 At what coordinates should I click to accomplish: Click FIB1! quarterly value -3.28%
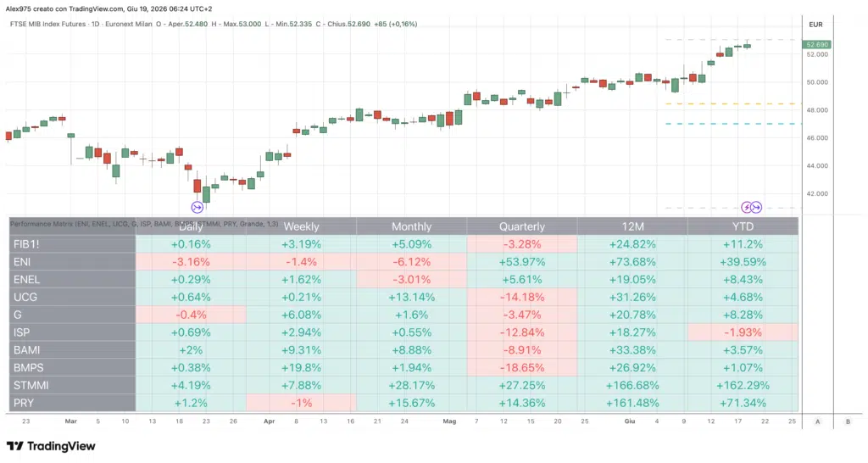522,244
